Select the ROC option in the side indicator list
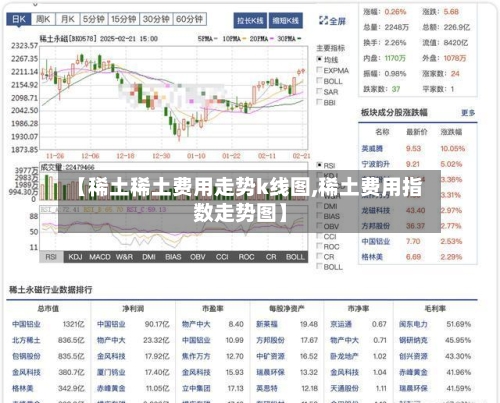Screen dimensions: 500x403 coord(328,247)
